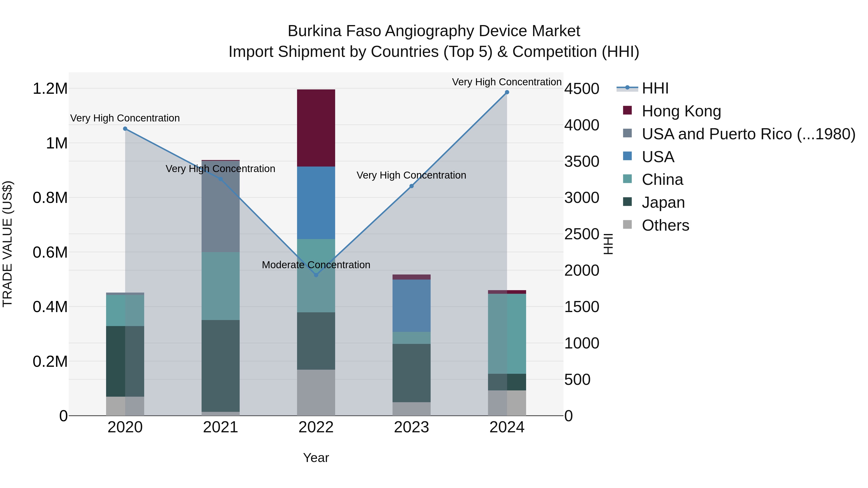Image resolution: width=868 pixels, height=488 pixels.
Task: Click the rotated 'HHI' right axis title
Action: pos(608,244)
